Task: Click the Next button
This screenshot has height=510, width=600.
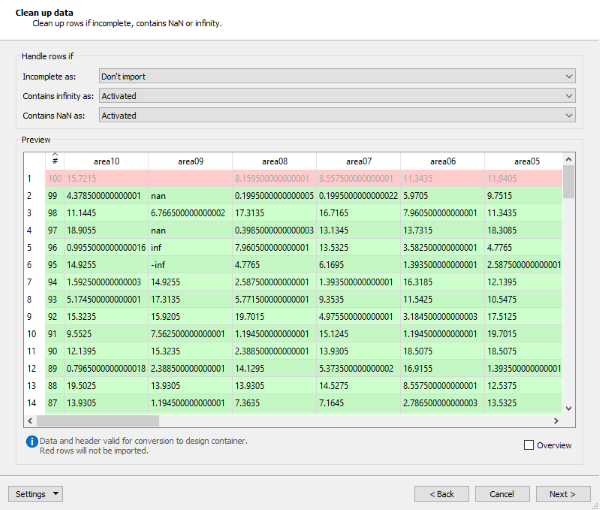Action: pyautogui.click(x=563, y=494)
